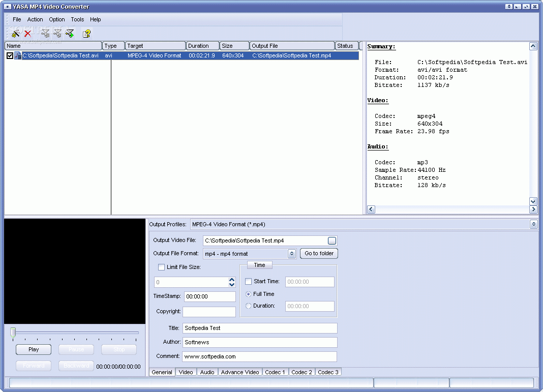
Task: Click the Size column header
Action: point(234,46)
